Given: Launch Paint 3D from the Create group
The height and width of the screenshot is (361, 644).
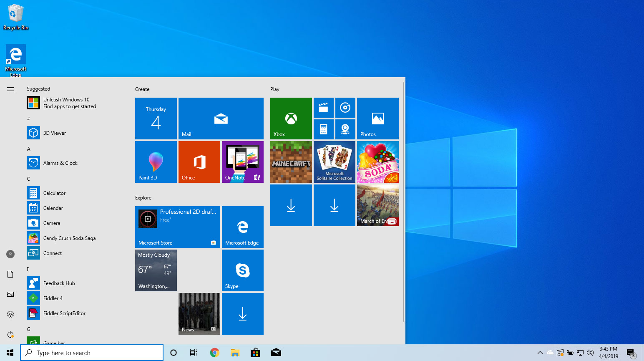Looking at the screenshot, I should coord(156,162).
